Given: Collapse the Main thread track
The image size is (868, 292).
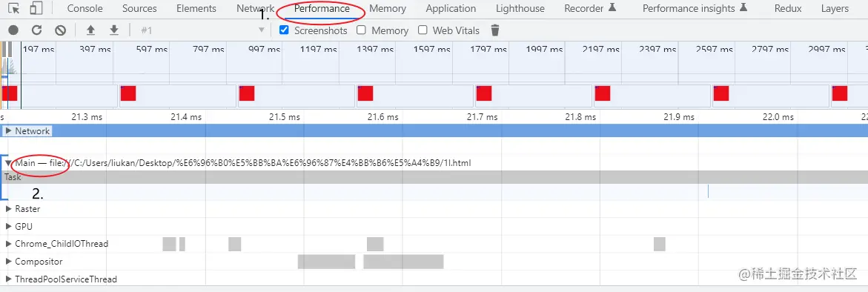Looking at the screenshot, I should [8, 163].
